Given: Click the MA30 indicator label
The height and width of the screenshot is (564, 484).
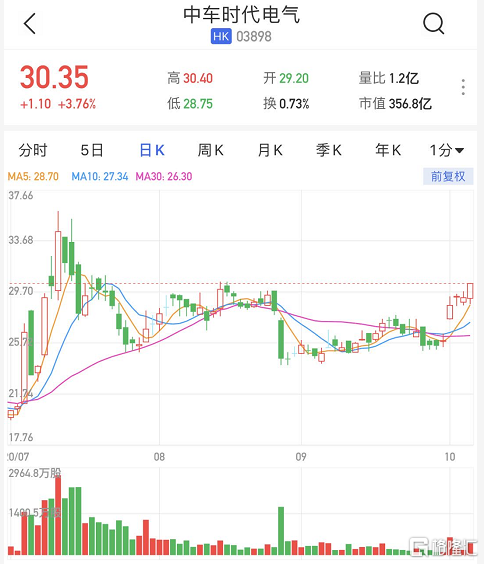Looking at the screenshot, I should tap(164, 177).
